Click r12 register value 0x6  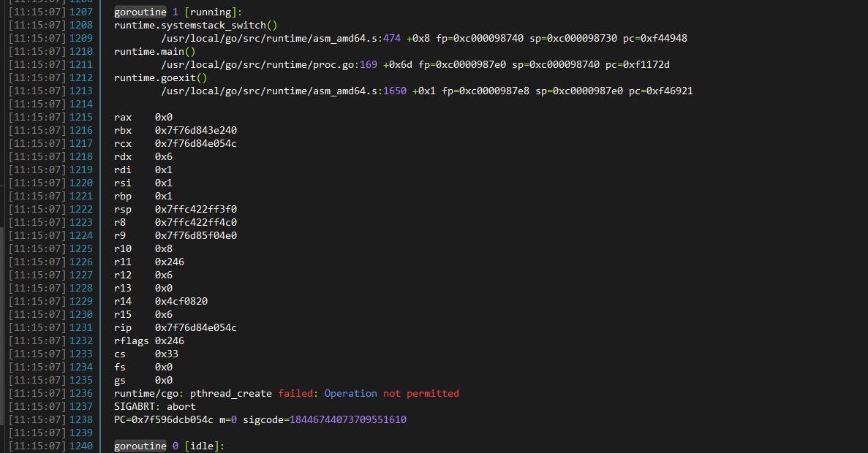tap(164, 275)
